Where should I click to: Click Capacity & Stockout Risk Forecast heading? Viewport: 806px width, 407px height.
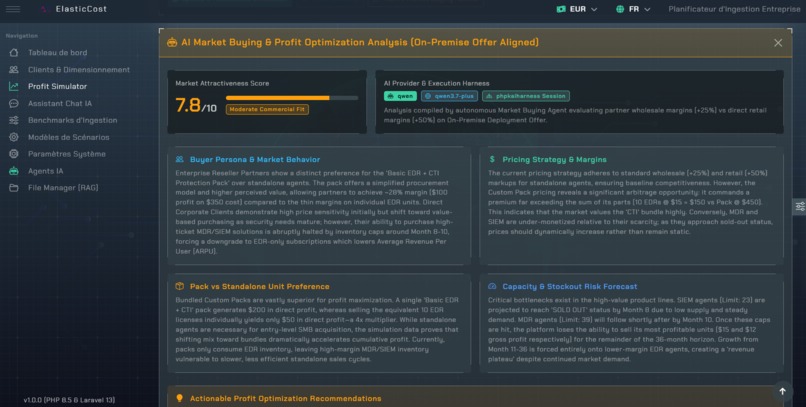[x=570, y=286]
